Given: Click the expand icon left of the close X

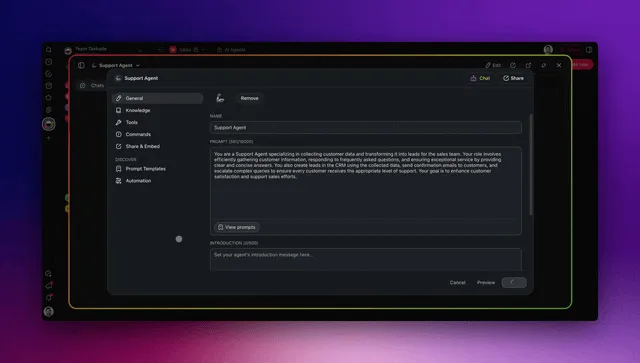Looking at the screenshot, I should [x=543, y=65].
